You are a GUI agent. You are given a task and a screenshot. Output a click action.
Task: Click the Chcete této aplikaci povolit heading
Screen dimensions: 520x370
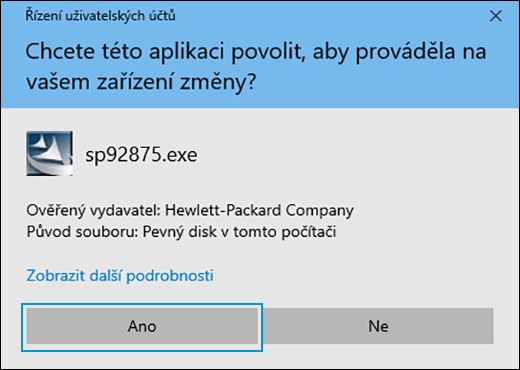[x=166, y=52]
